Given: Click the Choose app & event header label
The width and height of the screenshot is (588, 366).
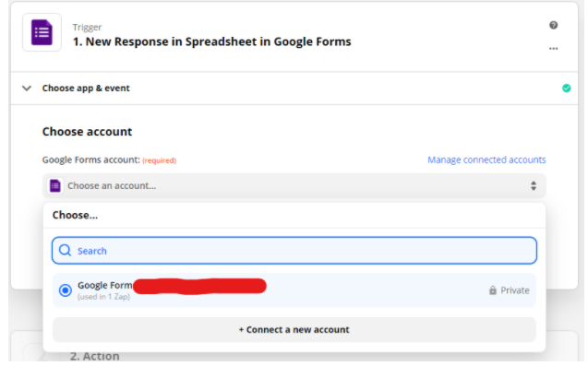Looking at the screenshot, I should (x=86, y=89).
